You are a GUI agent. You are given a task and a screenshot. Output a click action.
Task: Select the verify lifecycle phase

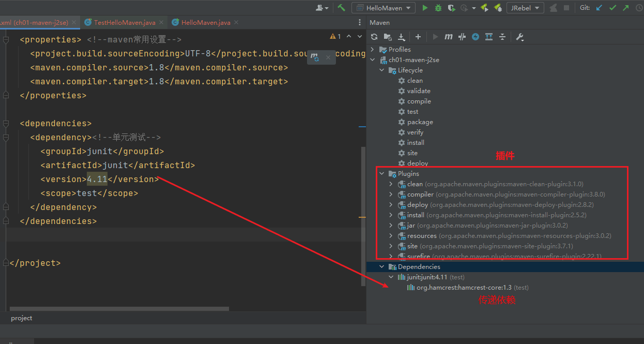pyautogui.click(x=416, y=132)
